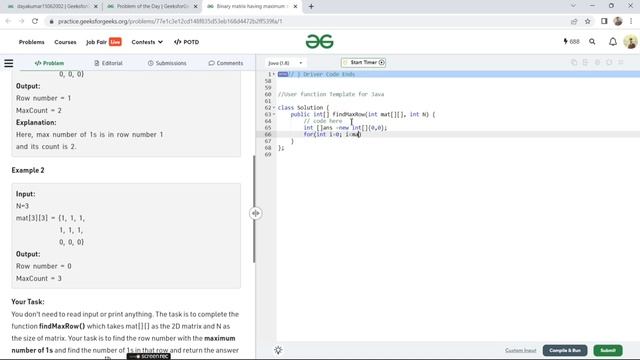Viewport: 640px width, 360px height.
Task: Bookmark this page with the star icon
Action: [x=587, y=21]
